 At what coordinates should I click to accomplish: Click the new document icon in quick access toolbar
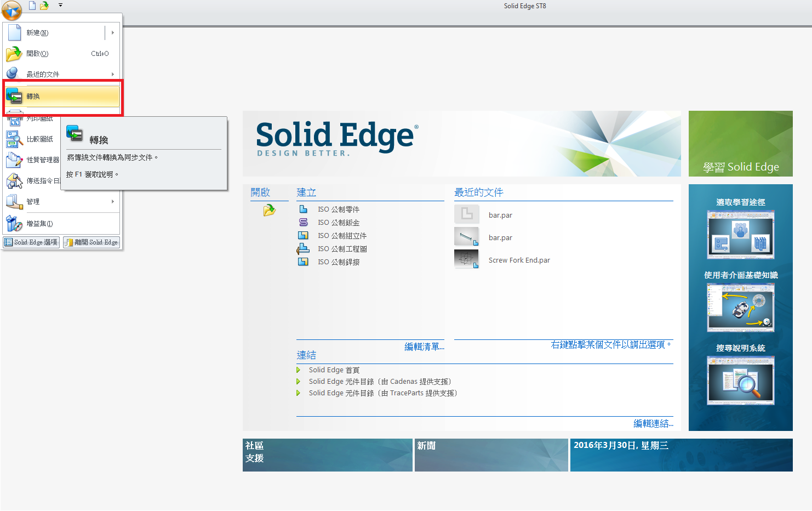32,5
